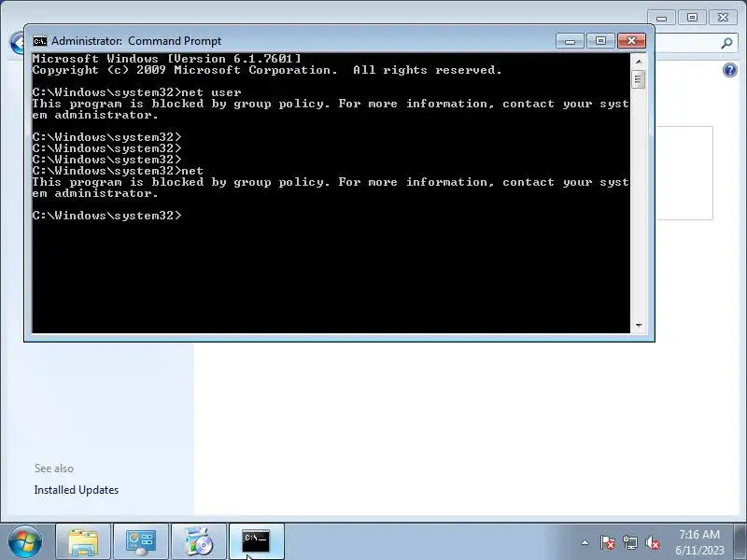Open the muted volume tray icon
The height and width of the screenshot is (560, 747).
pyautogui.click(x=652, y=542)
